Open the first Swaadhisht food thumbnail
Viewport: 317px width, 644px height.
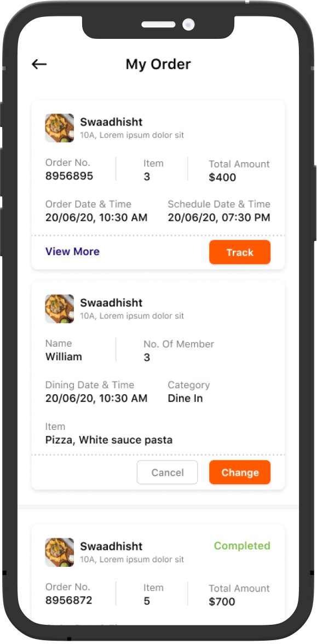point(60,128)
